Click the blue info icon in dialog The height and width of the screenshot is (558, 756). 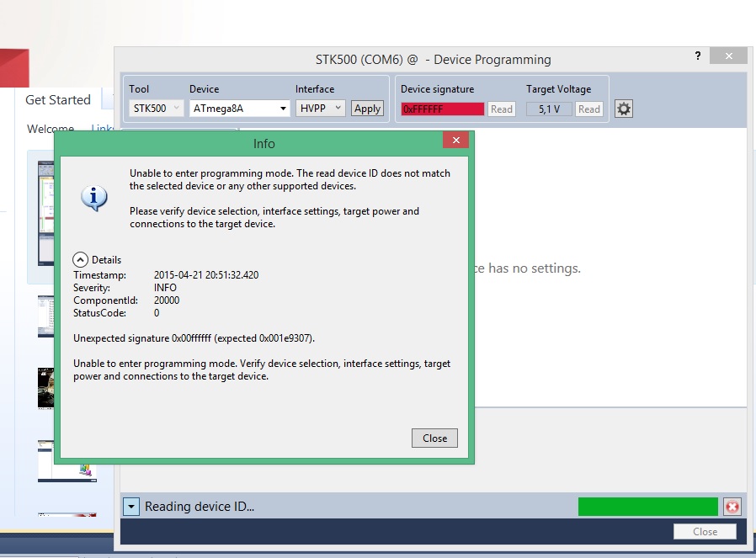tap(93, 198)
